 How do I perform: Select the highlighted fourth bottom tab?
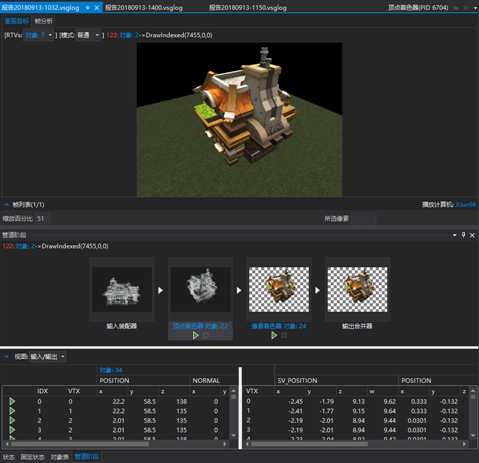pyautogui.click(x=87, y=457)
